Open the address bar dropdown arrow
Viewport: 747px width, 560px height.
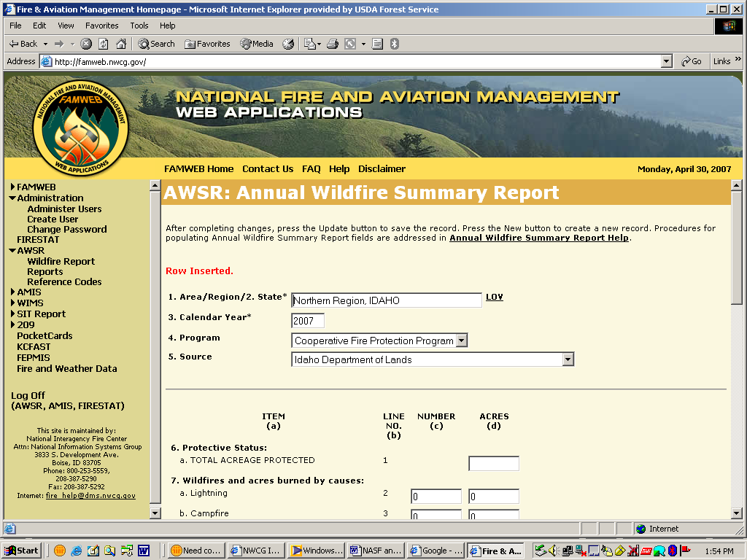tap(667, 61)
